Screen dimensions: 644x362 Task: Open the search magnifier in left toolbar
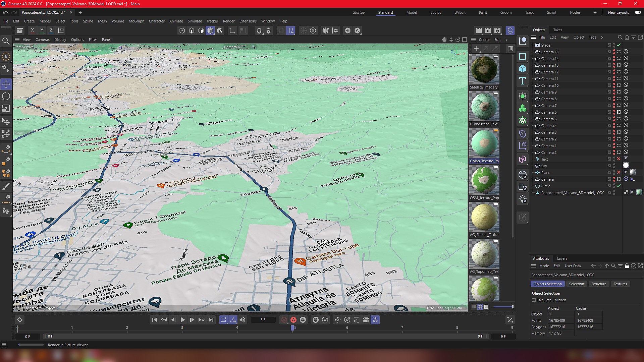point(6,41)
